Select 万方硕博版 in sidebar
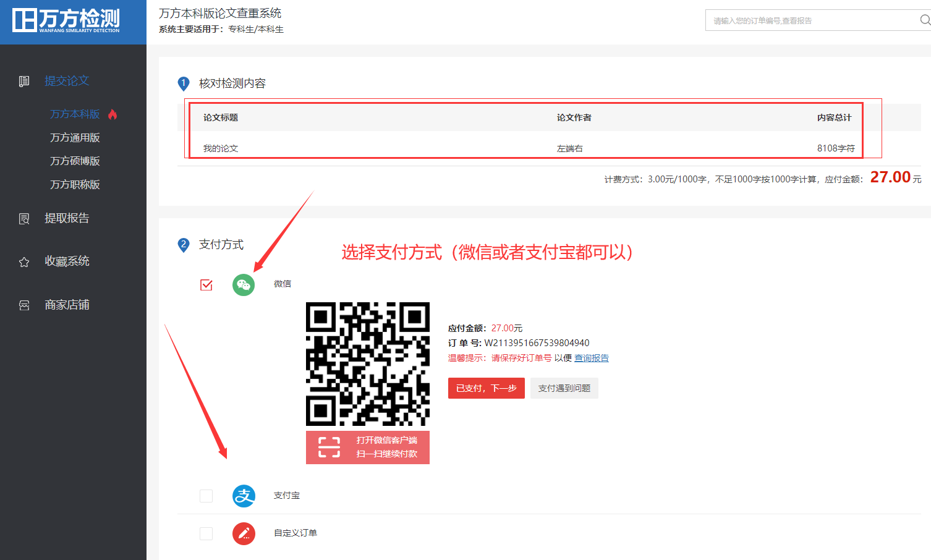931x560 pixels. [x=75, y=161]
